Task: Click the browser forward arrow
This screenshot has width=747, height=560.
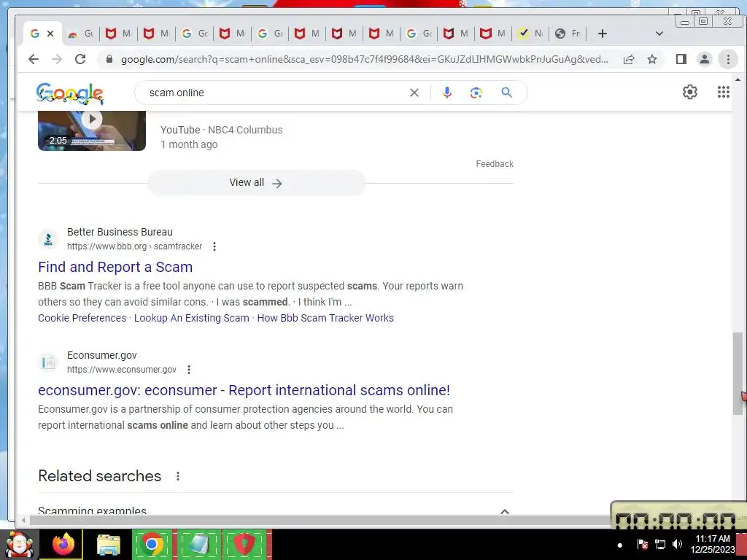Action: (x=57, y=59)
